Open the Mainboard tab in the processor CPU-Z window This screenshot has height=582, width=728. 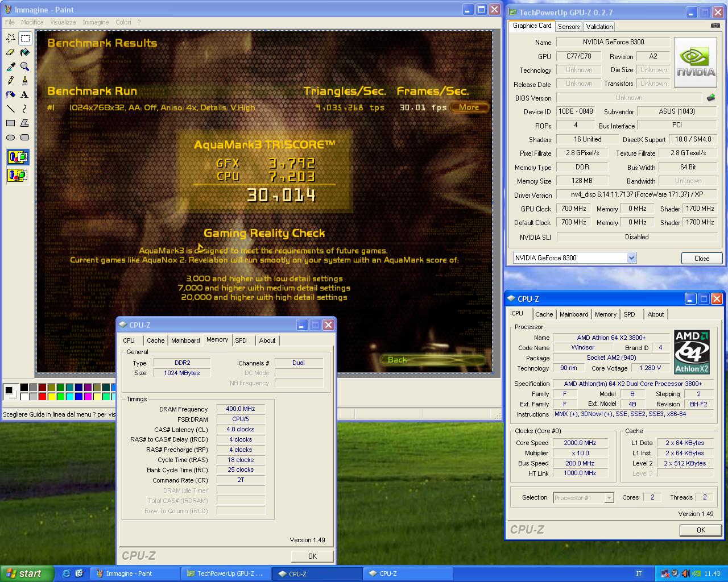[574, 314]
